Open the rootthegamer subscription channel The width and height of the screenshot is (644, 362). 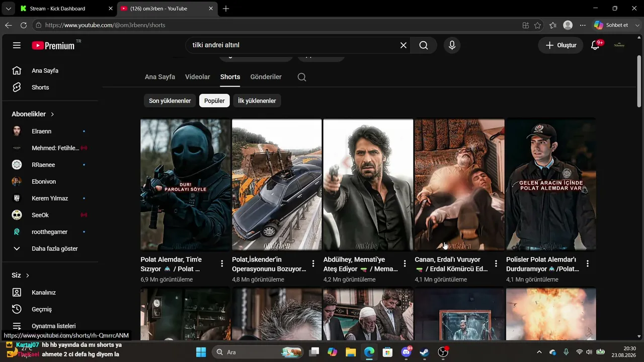[x=50, y=232]
